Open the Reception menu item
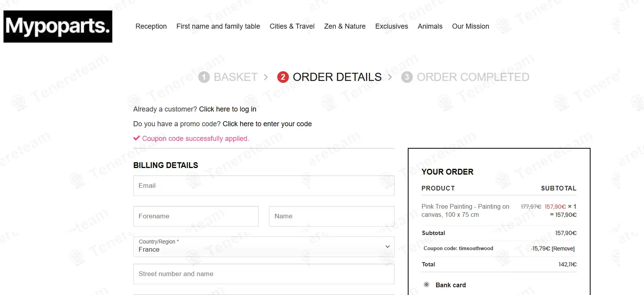 151,26
